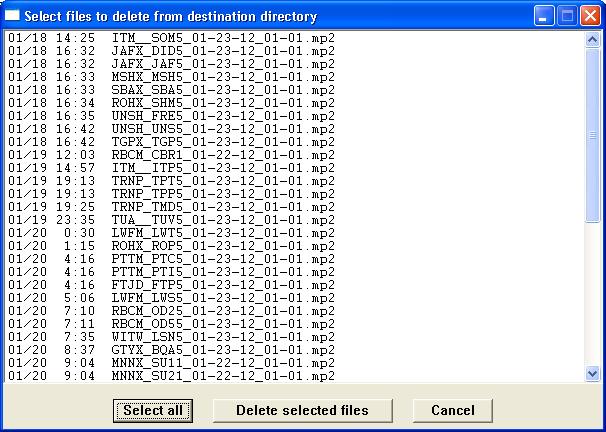Select file PTTM_PTI5_01-23-12_01-01.mp2
Image resolution: width=606 pixels, height=432 pixels.
pos(296,272)
